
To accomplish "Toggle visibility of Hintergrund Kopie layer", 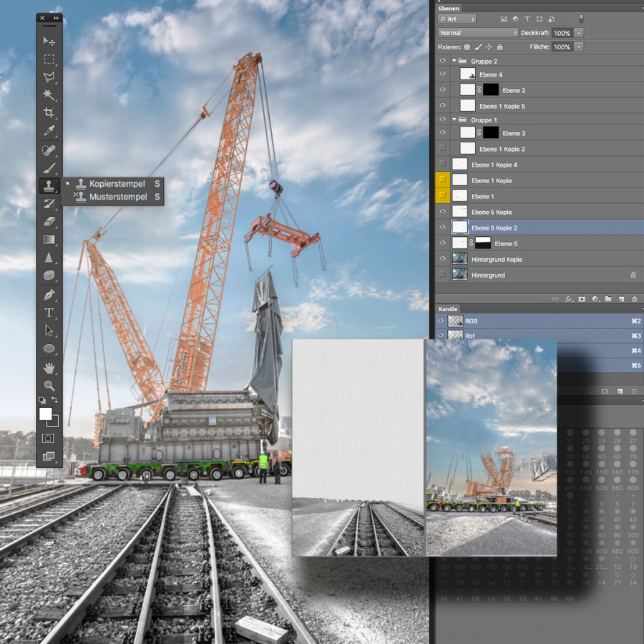I will point(442,259).
